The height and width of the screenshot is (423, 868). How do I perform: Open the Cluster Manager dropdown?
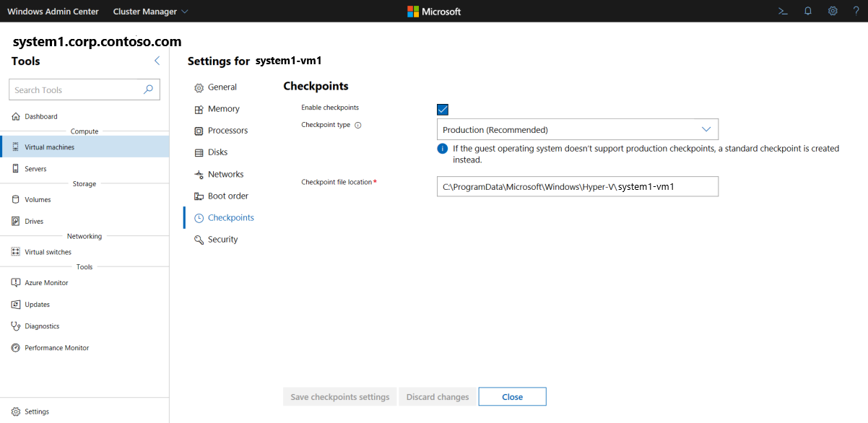tap(150, 12)
